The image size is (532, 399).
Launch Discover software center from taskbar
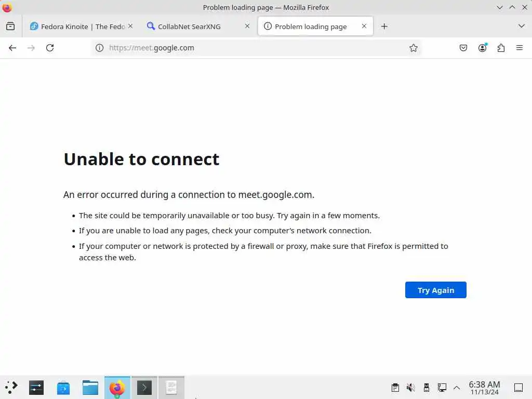point(63,388)
